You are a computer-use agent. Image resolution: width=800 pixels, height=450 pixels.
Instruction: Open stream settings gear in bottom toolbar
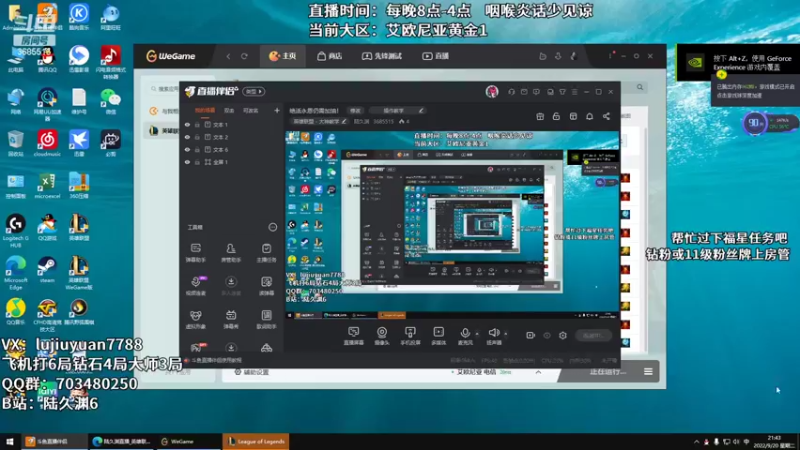click(563, 335)
